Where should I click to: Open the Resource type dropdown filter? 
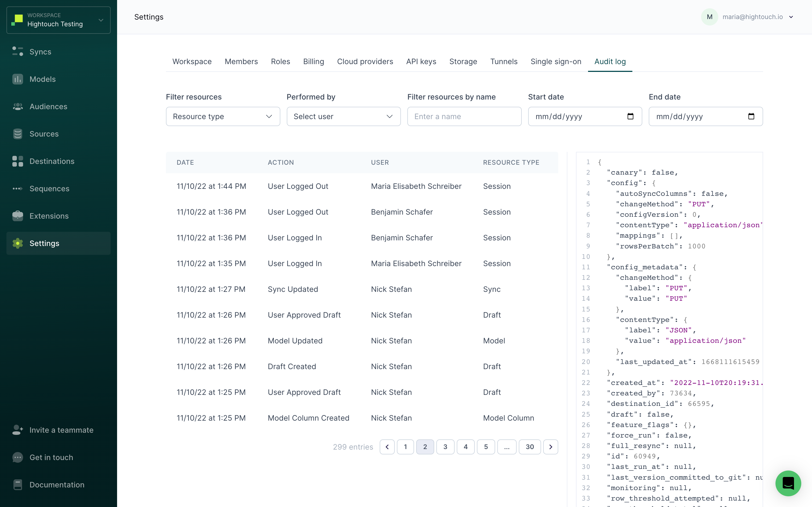(223, 116)
